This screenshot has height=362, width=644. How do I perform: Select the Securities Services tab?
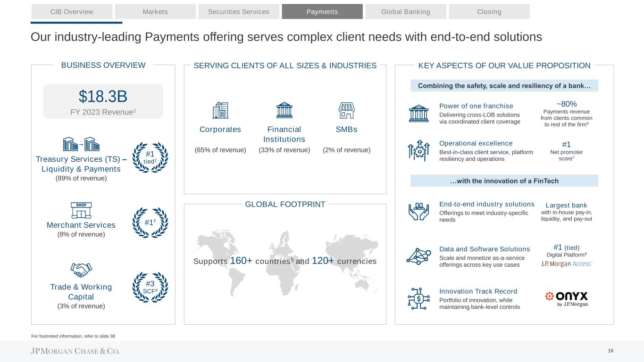coord(239,11)
